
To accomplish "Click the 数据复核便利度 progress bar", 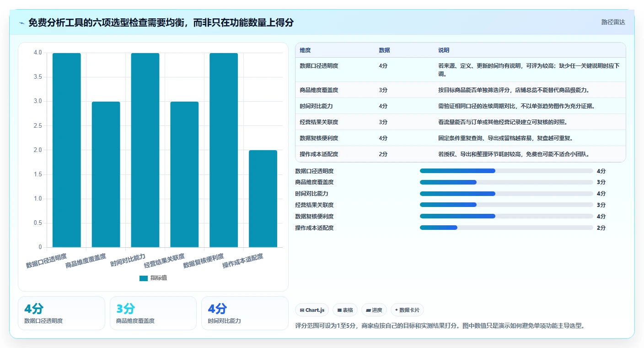I will 506,216.
